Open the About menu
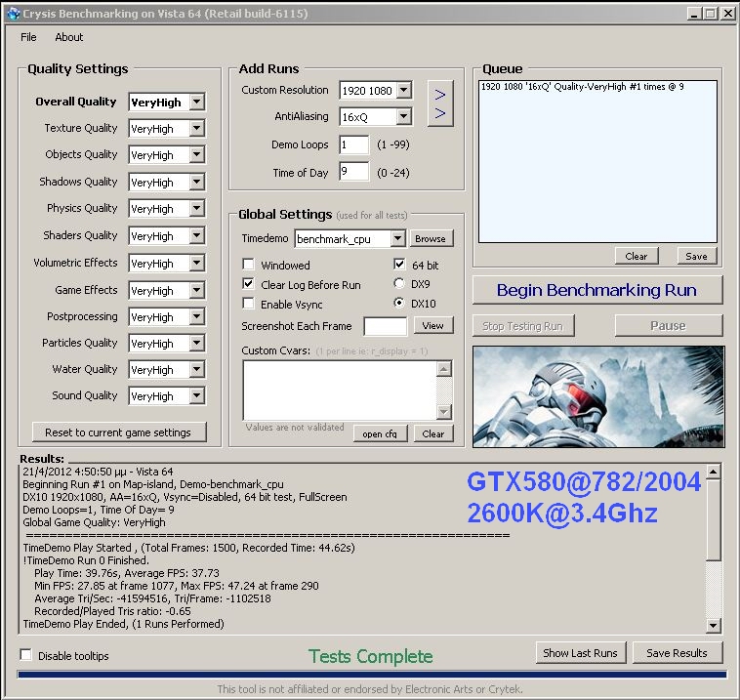This screenshot has width=740, height=700. point(69,37)
